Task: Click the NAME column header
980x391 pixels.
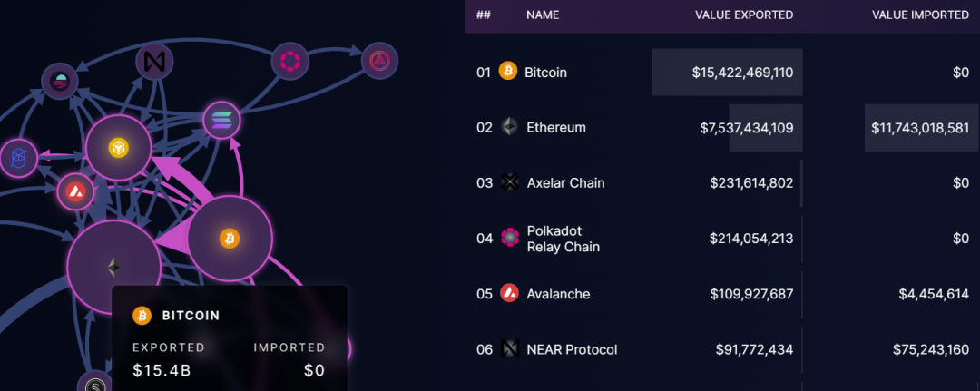Action: tap(543, 15)
